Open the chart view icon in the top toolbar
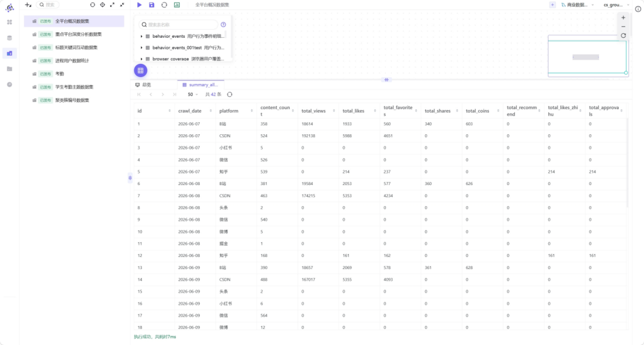This screenshot has width=644, height=345. coord(177,5)
